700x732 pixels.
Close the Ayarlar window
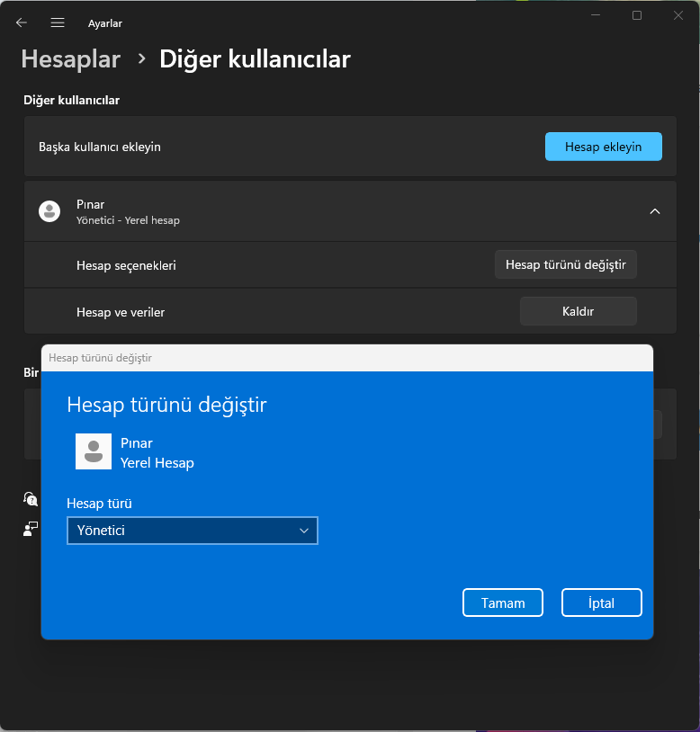tap(678, 15)
